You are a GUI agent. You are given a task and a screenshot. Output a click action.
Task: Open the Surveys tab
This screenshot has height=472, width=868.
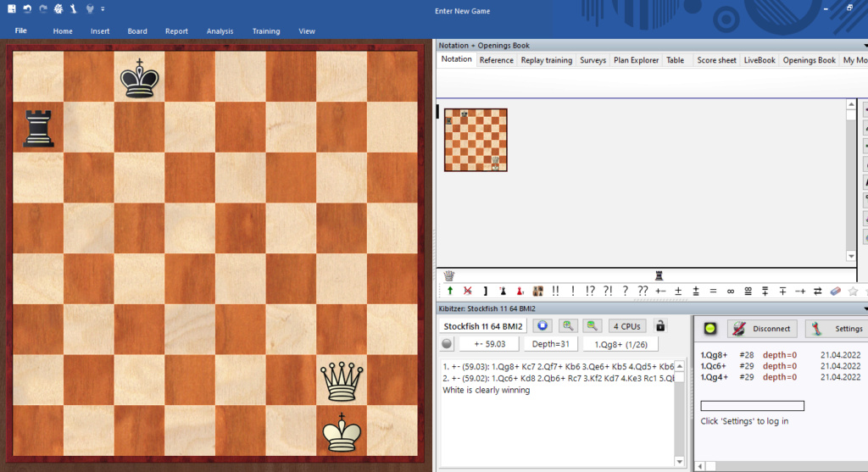(593, 60)
